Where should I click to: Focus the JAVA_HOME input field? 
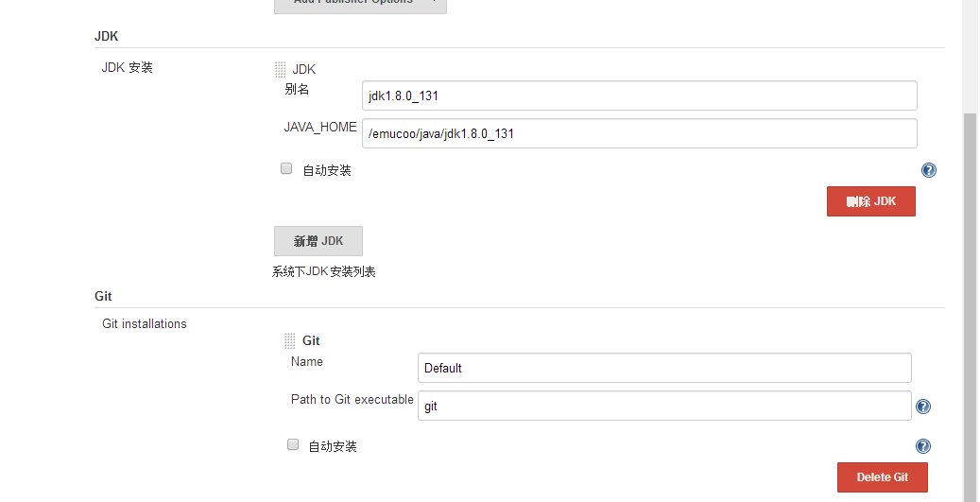640,133
